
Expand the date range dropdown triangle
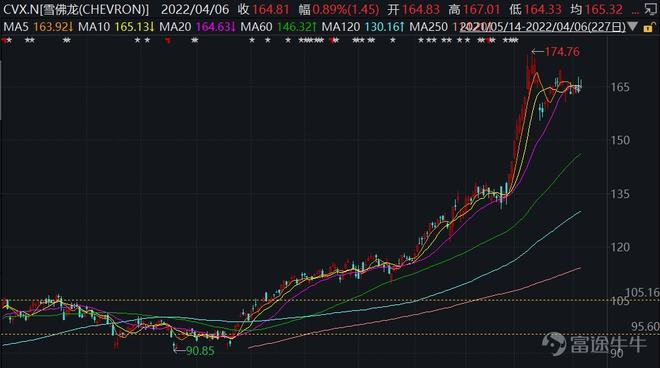pyautogui.click(x=632, y=27)
